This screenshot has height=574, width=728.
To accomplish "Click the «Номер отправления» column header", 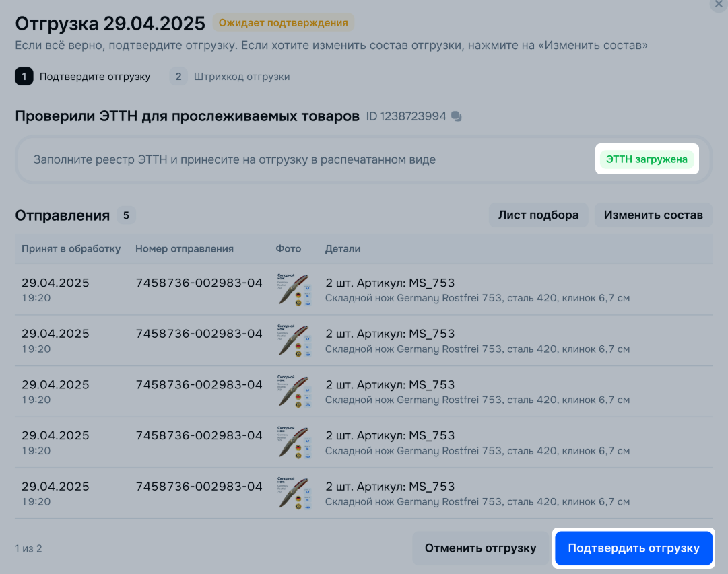I will tap(185, 249).
